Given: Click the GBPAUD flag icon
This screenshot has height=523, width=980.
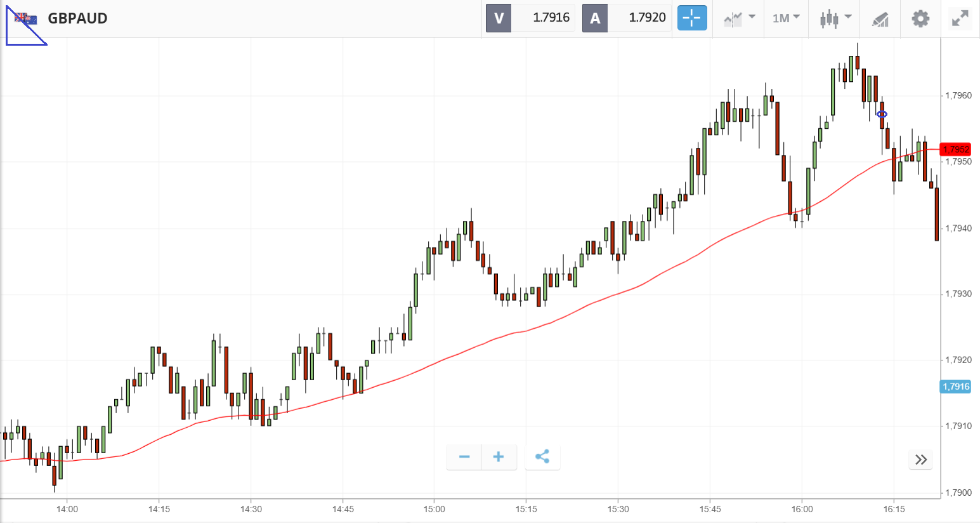Looking at the screenshot, I should (x=25, y=19).
